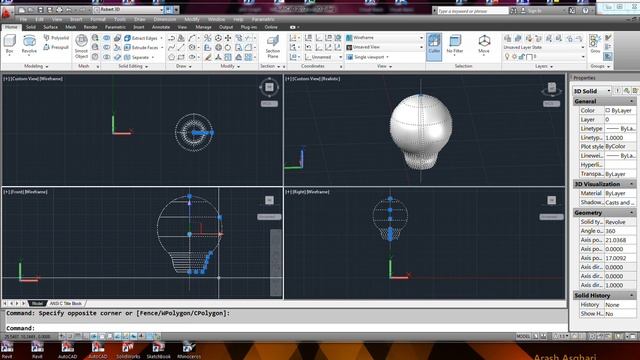Activate the Revolve tool
640x360 pixels.
(x=29, y=44)
